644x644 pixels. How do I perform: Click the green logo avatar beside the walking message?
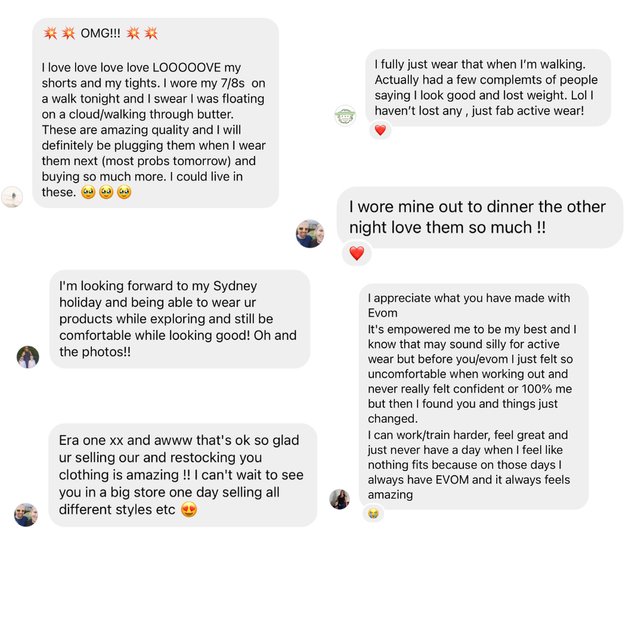click(x=345, y=116)
